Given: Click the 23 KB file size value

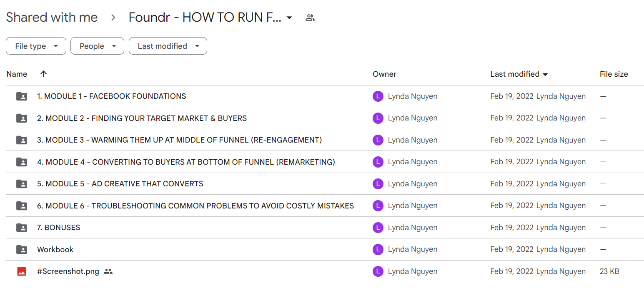Looking at the screenshot, I should [x=609, y=271].
